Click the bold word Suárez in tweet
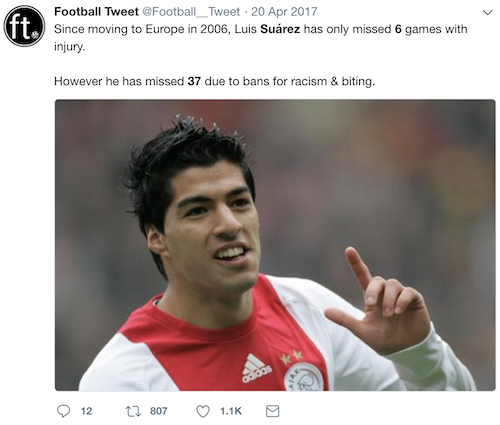The height and width of the screenshot is (425, 500). point(280,29)
